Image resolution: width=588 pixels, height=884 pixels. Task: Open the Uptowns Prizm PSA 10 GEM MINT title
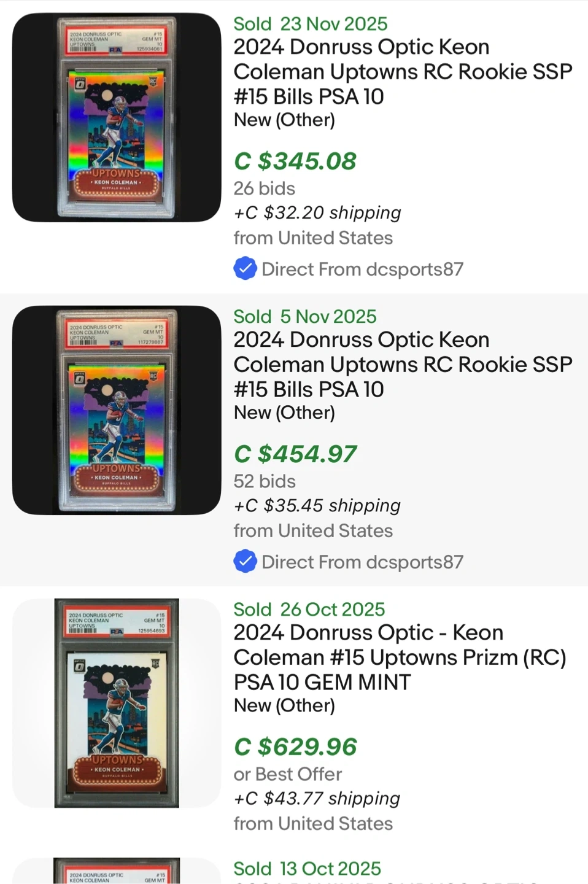pos(400,657)
